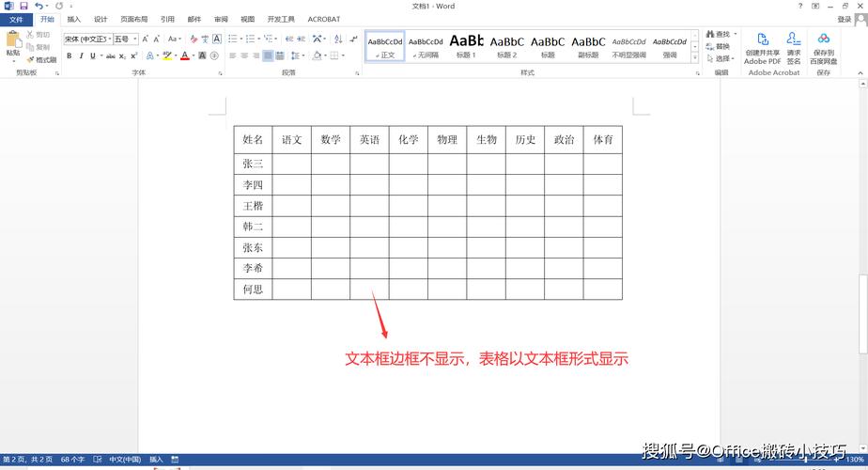Viewport: 868px width, 470px height.
Task: Open the font name dropdown (宋体)
Action: click(110, 39)
